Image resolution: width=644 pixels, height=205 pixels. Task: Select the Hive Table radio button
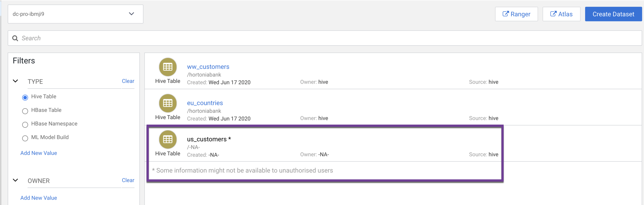pyautogui.click(x=25, y=97)
